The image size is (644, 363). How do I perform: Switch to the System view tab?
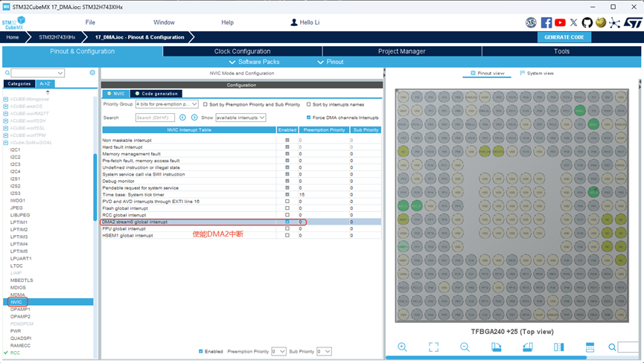click(x=537, y=74)
